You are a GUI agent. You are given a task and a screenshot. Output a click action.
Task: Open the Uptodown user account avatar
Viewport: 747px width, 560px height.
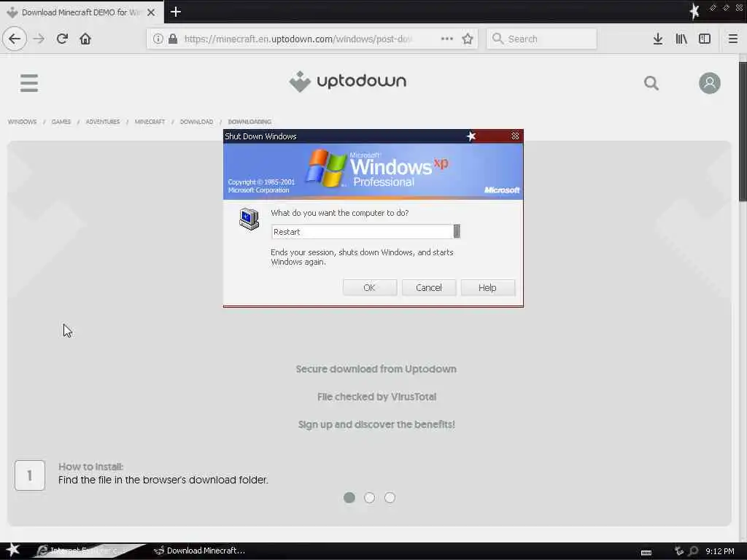(709, 83)
